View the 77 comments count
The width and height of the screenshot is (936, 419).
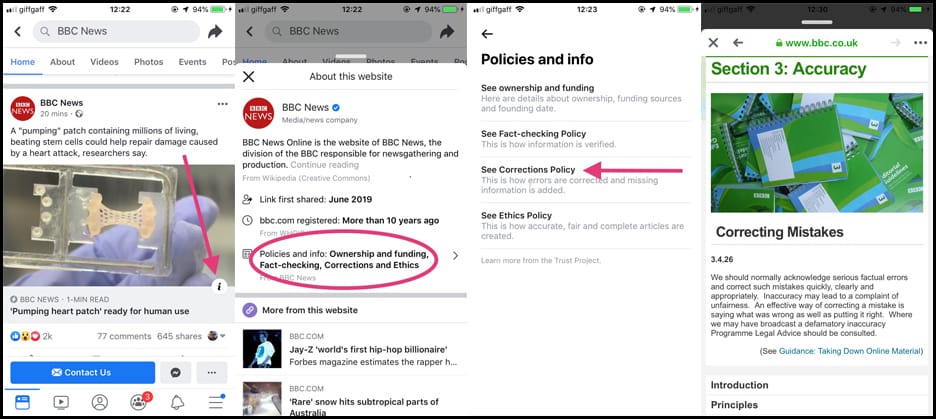[124, 336]
